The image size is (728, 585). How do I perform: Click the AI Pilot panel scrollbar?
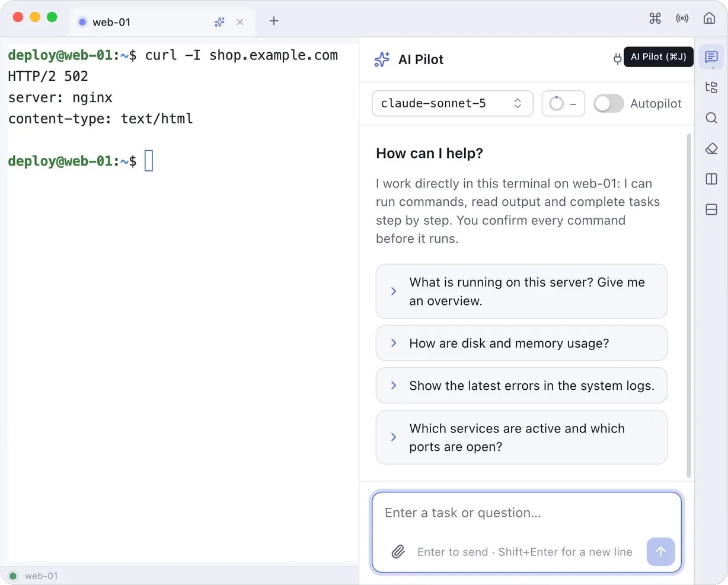(689, 306)
